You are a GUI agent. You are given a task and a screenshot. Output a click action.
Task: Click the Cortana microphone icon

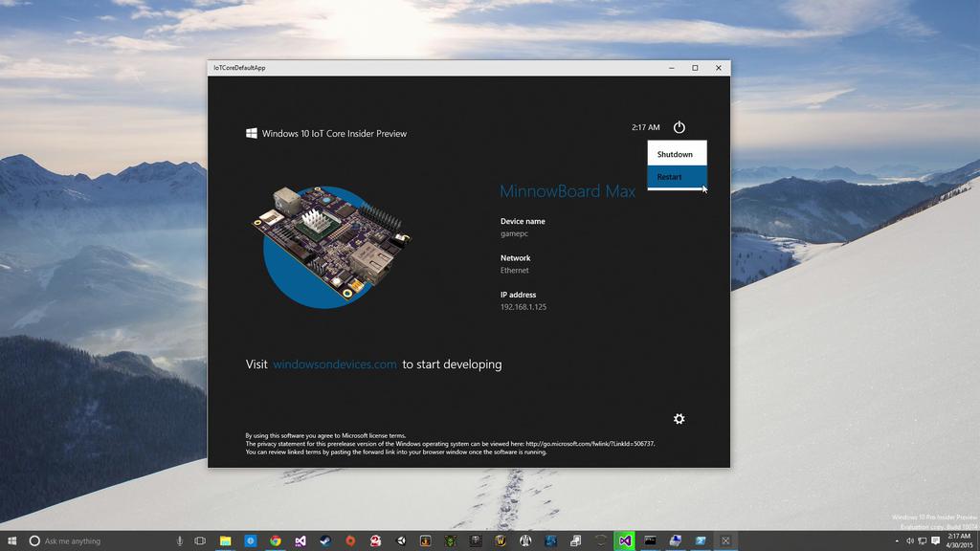(179, 540)
